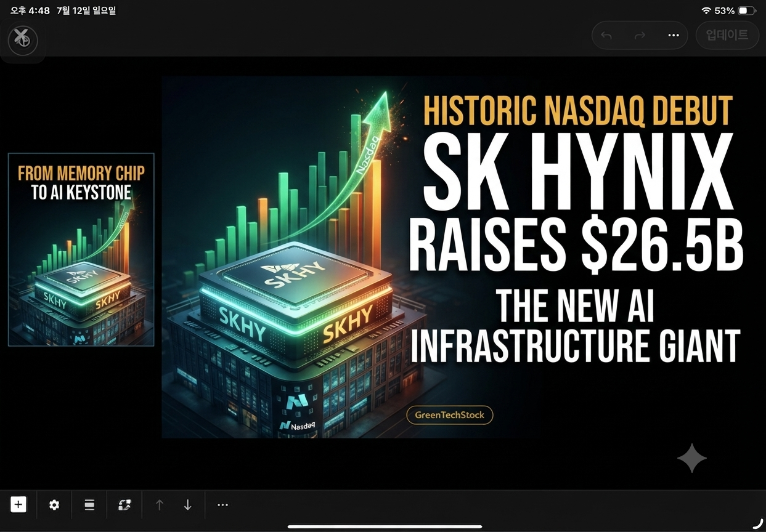The width and height of the screenshot is (766, 532).
Task: Tap the 업데이트 update button
Action: coord(727,35)
